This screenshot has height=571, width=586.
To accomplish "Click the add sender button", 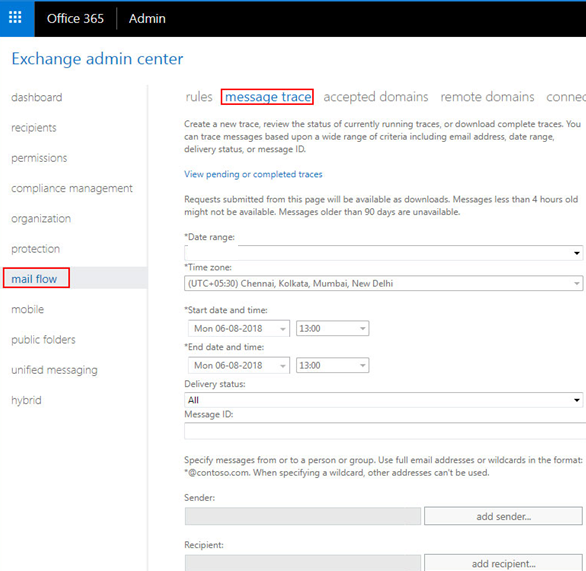I will pos(503,516).
